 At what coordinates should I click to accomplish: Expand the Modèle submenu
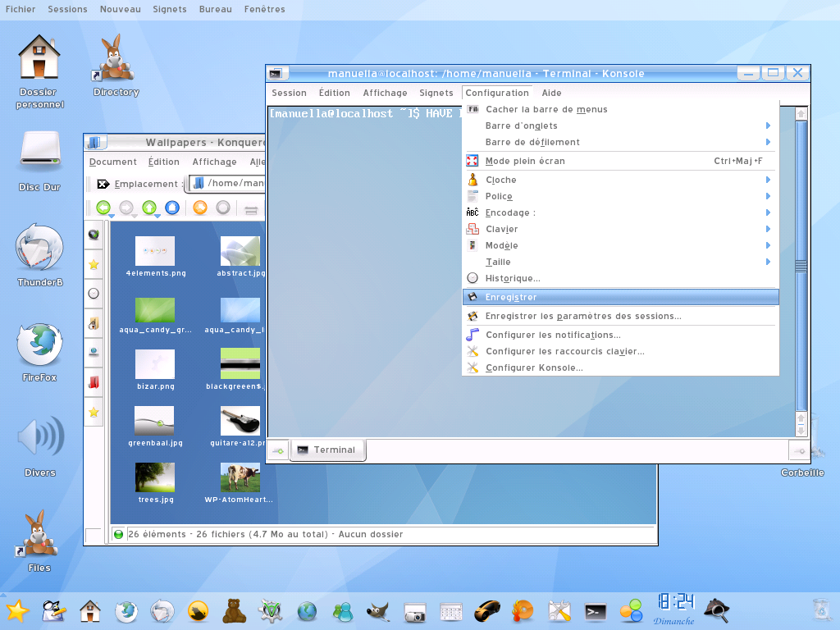620,246
